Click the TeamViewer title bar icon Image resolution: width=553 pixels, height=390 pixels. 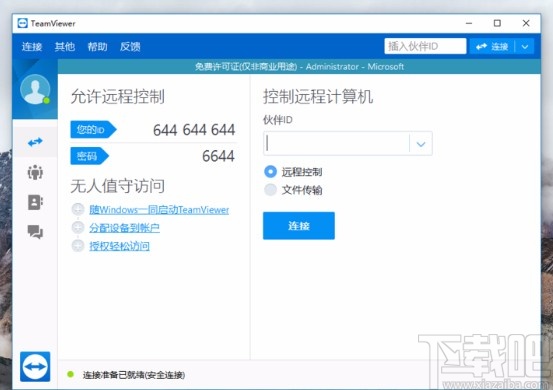pos(23,23)
